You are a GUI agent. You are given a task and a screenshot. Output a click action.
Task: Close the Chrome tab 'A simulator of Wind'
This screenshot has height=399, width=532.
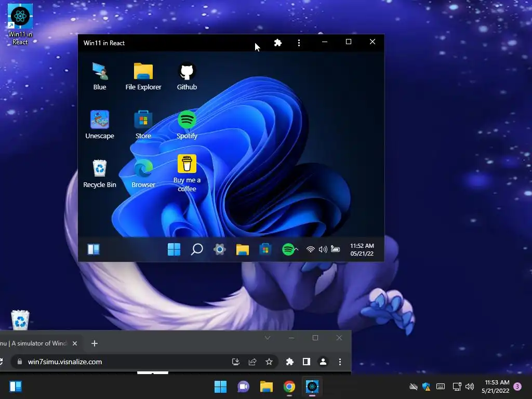pos(75,343)
